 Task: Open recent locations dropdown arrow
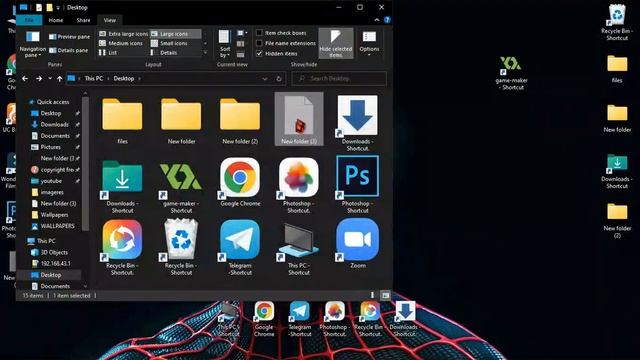click(50, 78)
